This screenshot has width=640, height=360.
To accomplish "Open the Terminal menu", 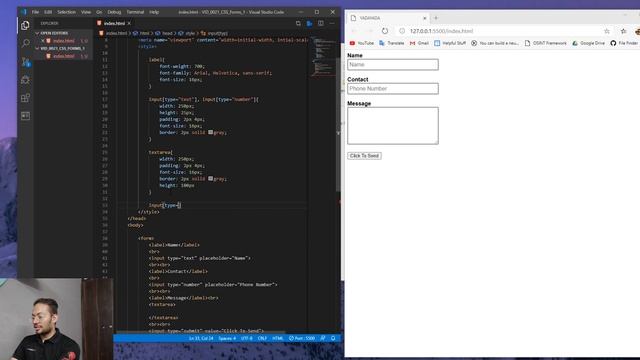I will coord(135,12).
